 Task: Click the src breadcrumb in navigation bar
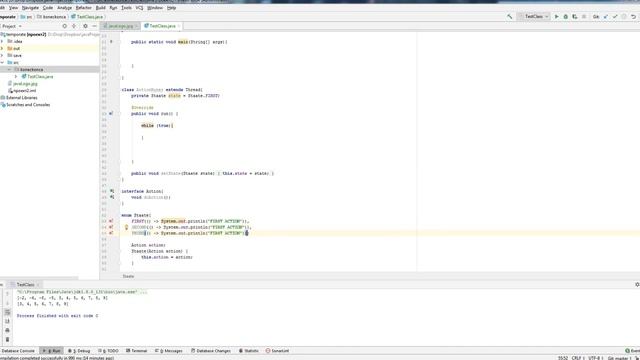27,17
